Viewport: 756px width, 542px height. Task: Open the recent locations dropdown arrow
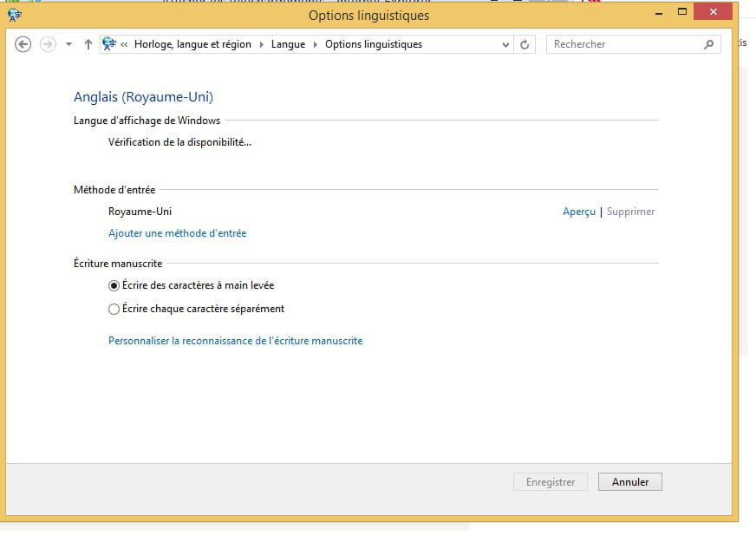click(x=68, y=44)
